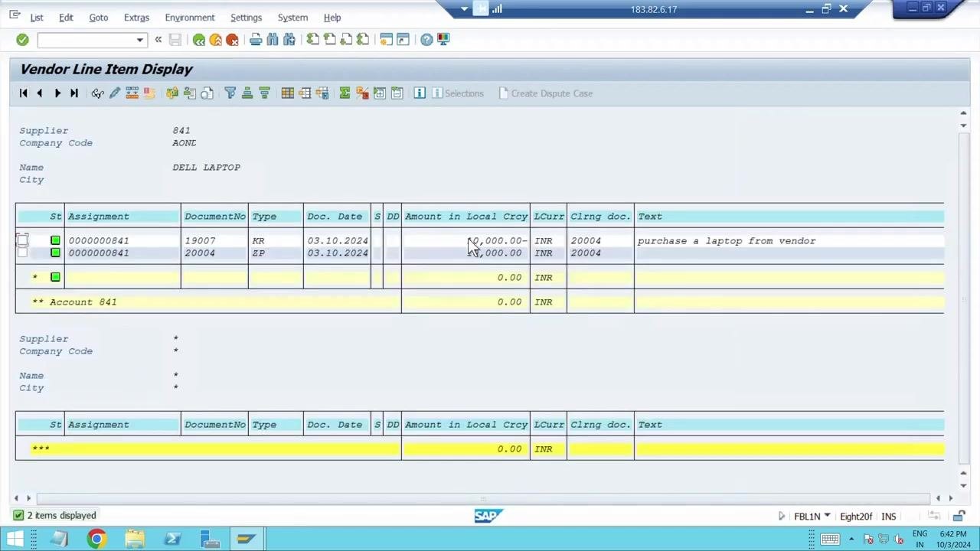Click the command input field

[x=87, y=40]
